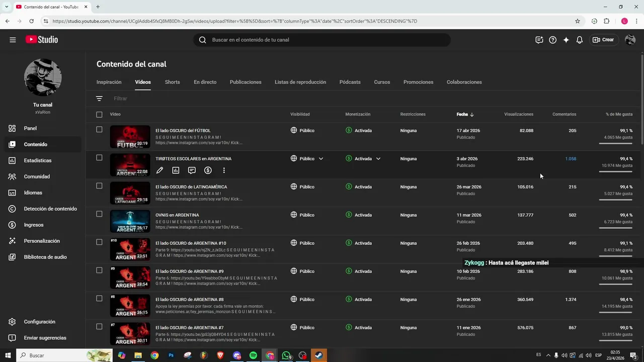
Task: Open the notifications bell
Action: click(x=580, y=40)
